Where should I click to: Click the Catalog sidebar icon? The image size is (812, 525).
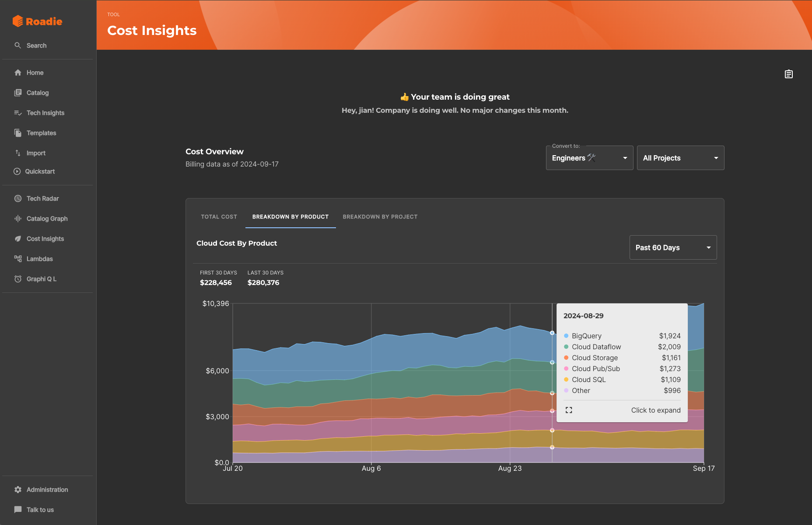(18, 93)
